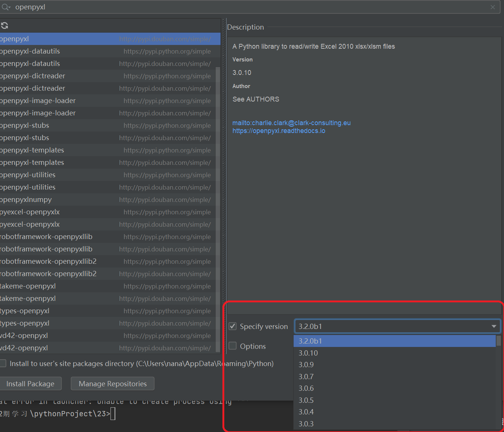
Task: Select openpyxl-utilities from pypi.douban.com
Action: 108,187
